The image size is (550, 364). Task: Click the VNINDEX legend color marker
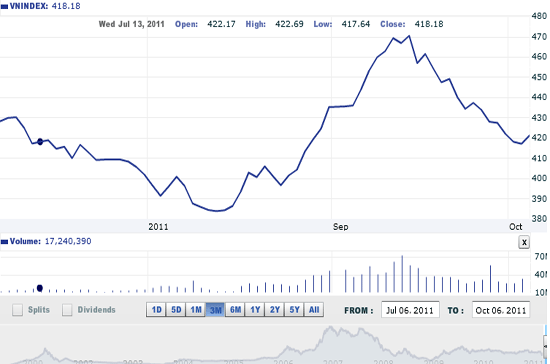(x=4, y=7)
